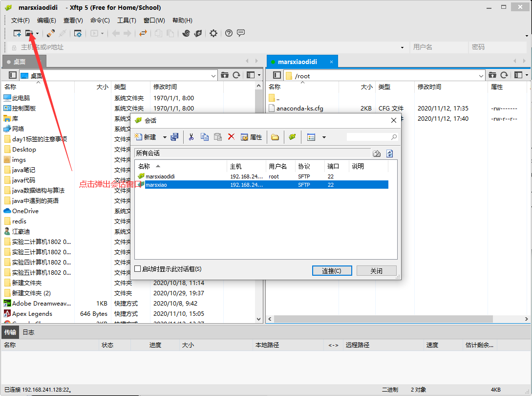
Task: Click the red Delete icon in session dialog
Action: pos(231,137)
